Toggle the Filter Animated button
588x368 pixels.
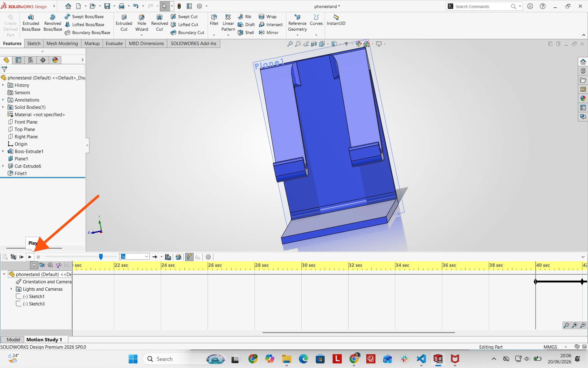42,265
